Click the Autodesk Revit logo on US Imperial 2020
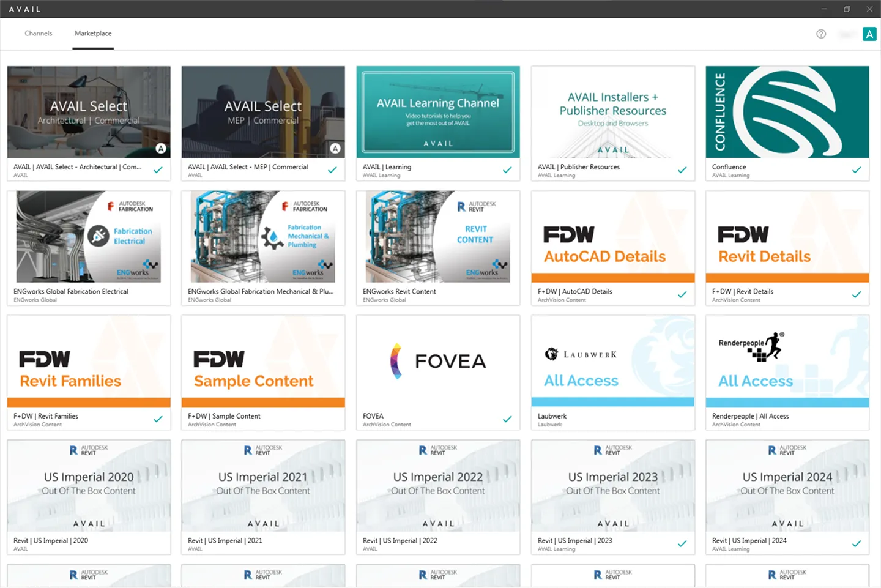The width and height of the screenshot is (881, 588). point(89,450)
